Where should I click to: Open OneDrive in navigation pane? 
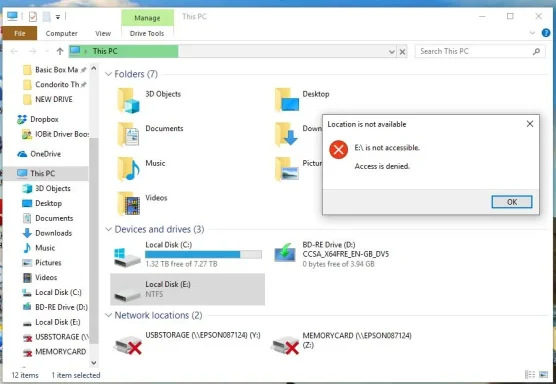click(x=39, y=154)
